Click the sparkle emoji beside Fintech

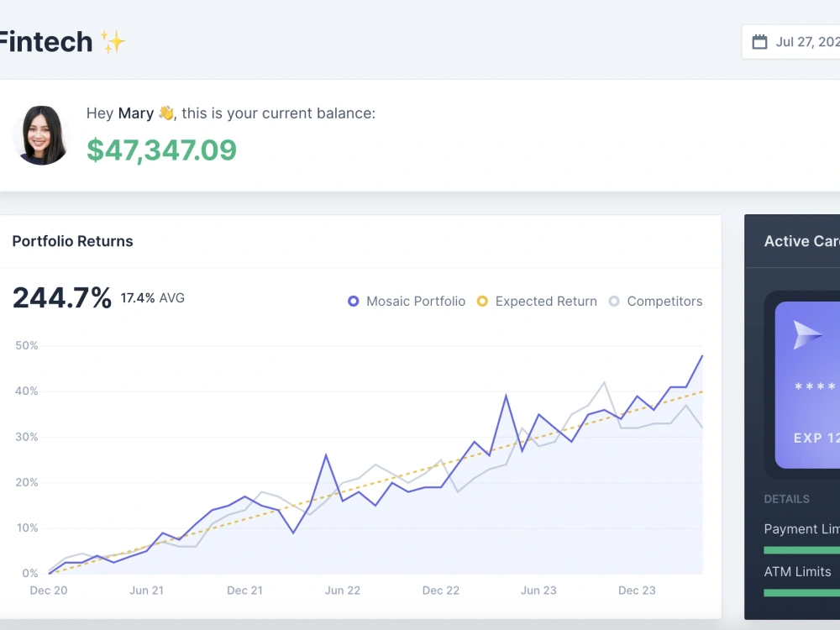click(113, 42)
